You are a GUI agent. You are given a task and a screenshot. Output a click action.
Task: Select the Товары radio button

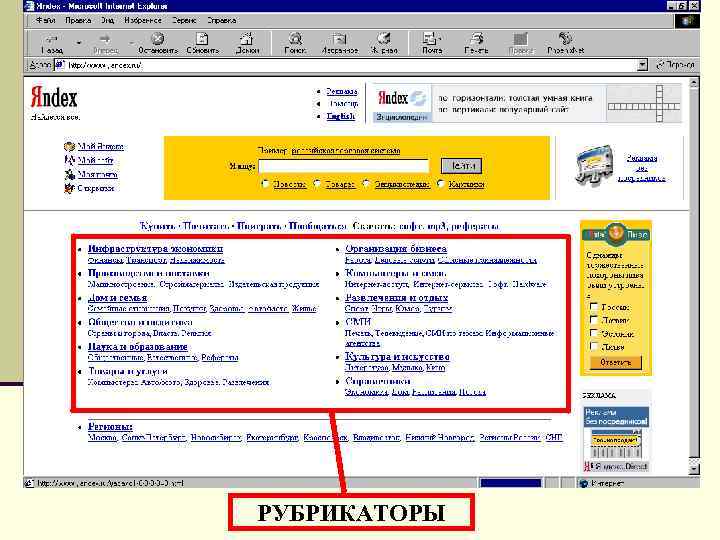[317, 184]
